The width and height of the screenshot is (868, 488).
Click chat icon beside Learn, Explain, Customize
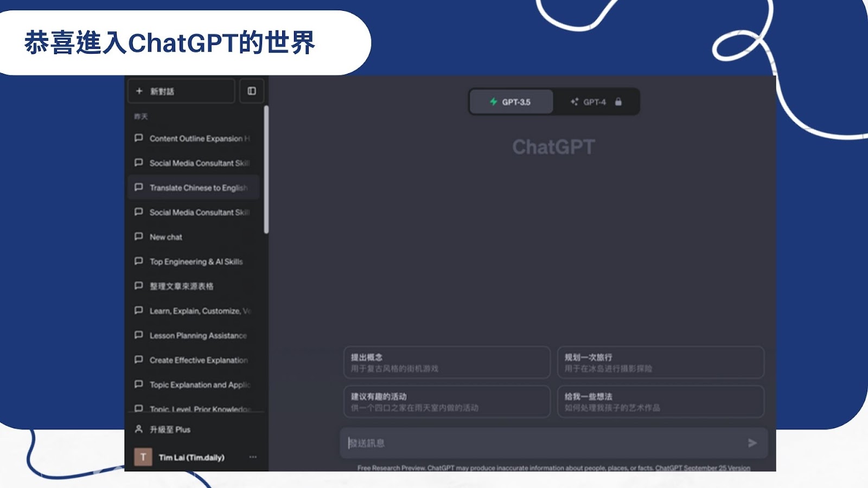pos(139,310)
